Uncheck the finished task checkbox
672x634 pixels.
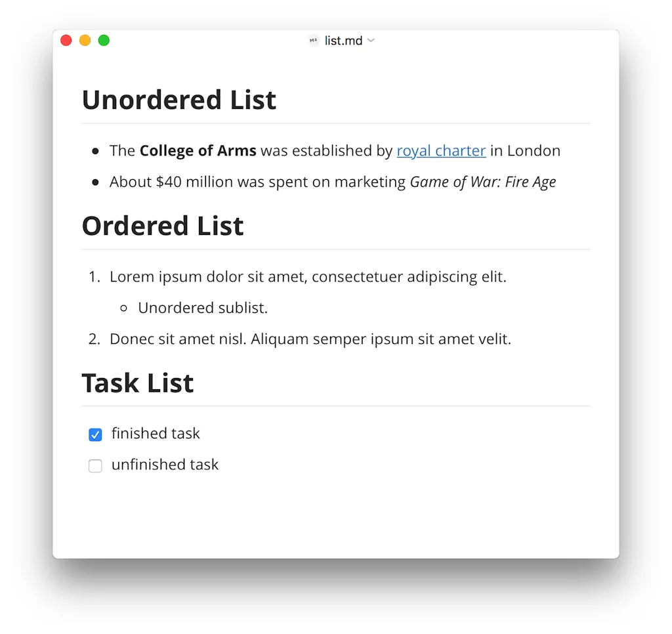[x=95, y=434]
